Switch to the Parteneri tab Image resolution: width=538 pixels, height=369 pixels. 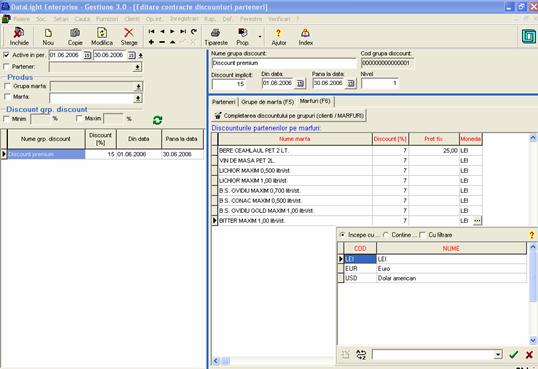[224, 102]
